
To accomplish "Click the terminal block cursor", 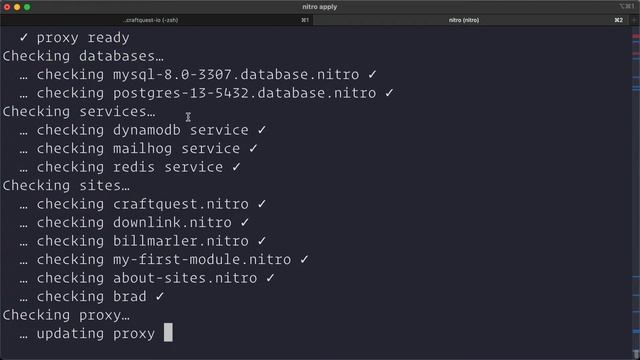I will tap(168, 332).
